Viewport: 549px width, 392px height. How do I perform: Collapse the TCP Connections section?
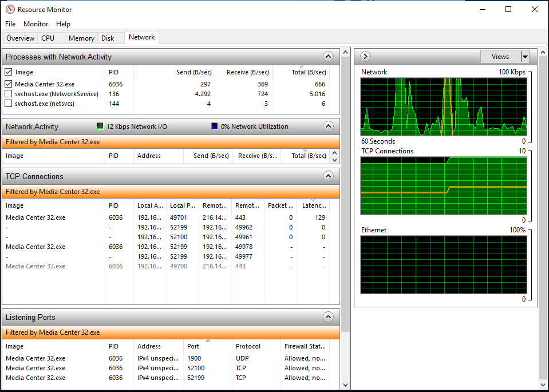pos(328,176)
